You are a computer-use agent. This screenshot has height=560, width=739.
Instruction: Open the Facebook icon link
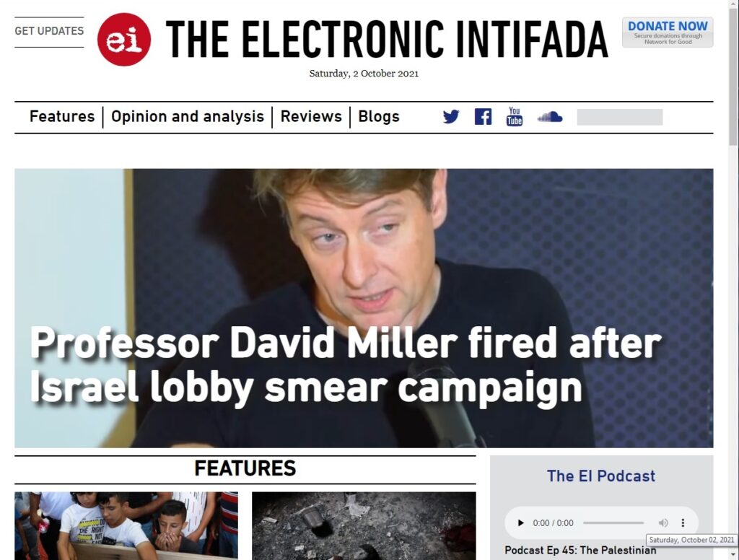[x=483, y=116]
